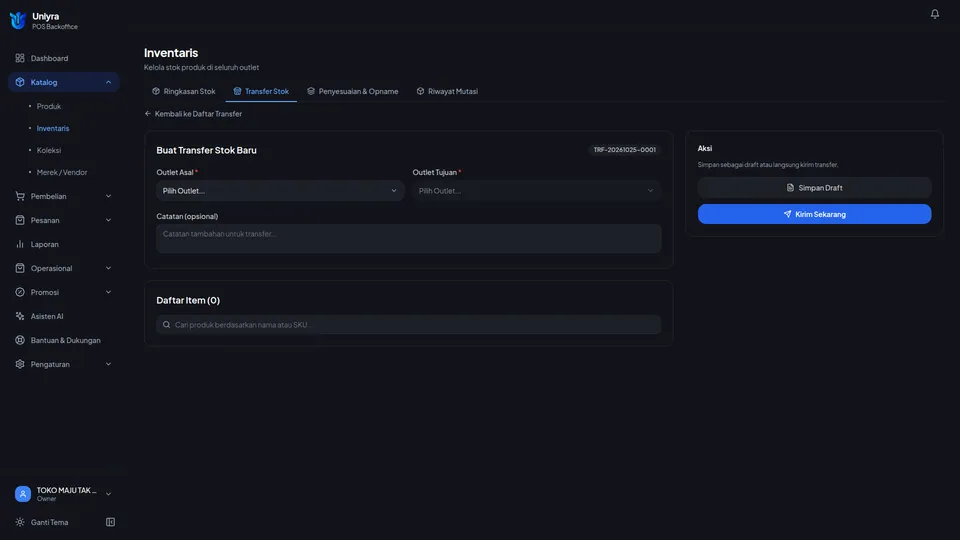Select the Transfer Stok tab
This screenshot has height=540, width=960.
[x=261, y=91]
